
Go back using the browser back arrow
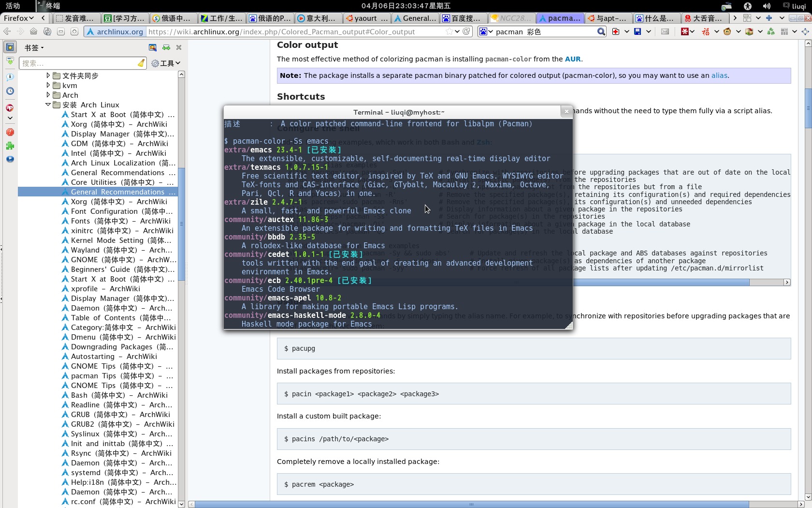(7, 31)
